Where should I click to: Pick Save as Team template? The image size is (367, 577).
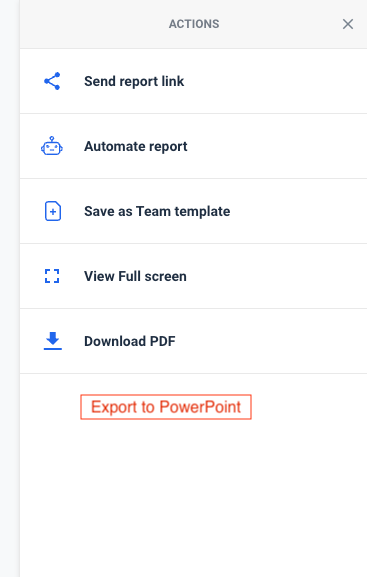(x=193, y=211)
